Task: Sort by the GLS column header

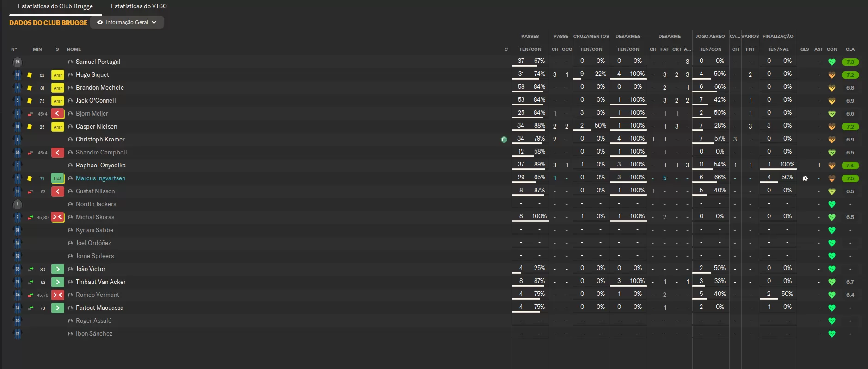Action: (x=805, y=49)
